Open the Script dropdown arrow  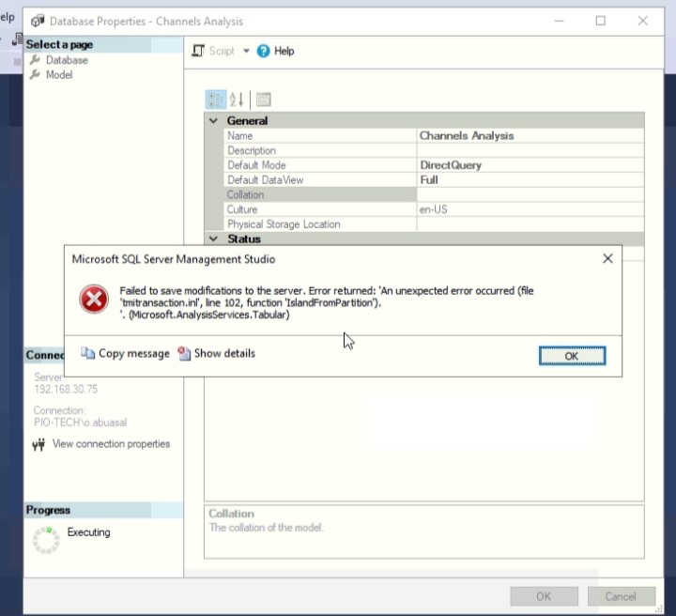point(246,51)
